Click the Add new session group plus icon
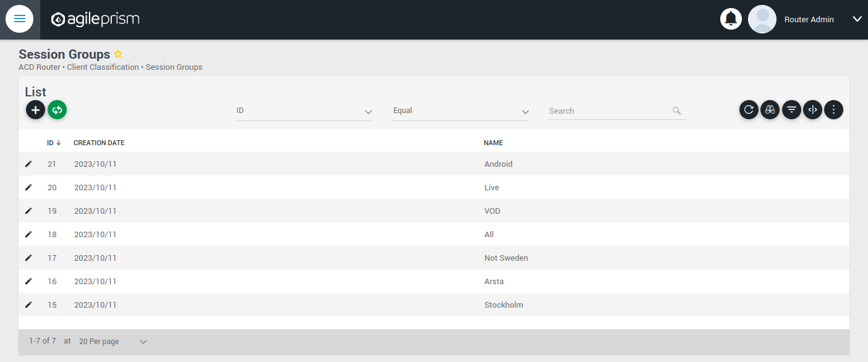868x362 pixels. [35, 109]
